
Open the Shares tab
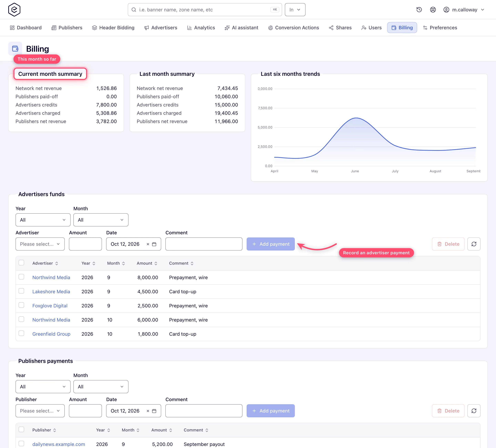(x=340, y=28)
